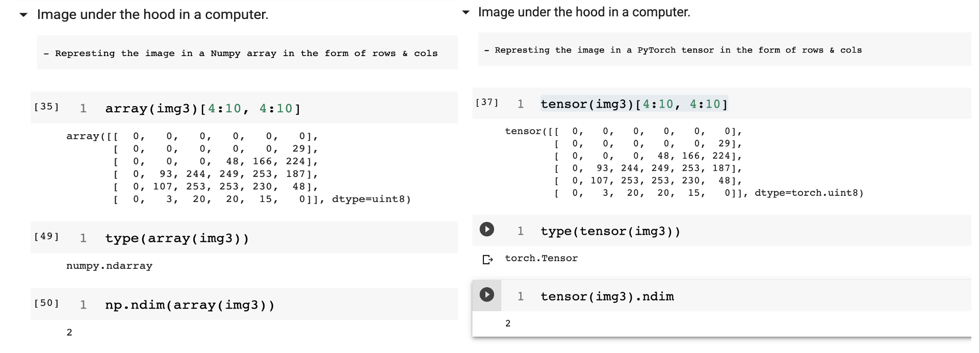This screenshot has width=980, height=353.
Task: Click execution count [50] to run cell
Action: click(x=46, y=304)
